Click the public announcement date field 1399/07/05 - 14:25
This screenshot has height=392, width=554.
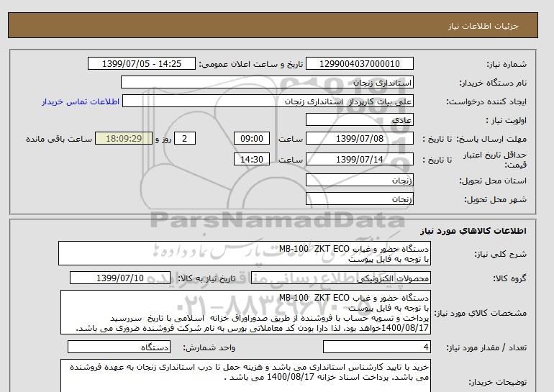[x=141, y=63]
